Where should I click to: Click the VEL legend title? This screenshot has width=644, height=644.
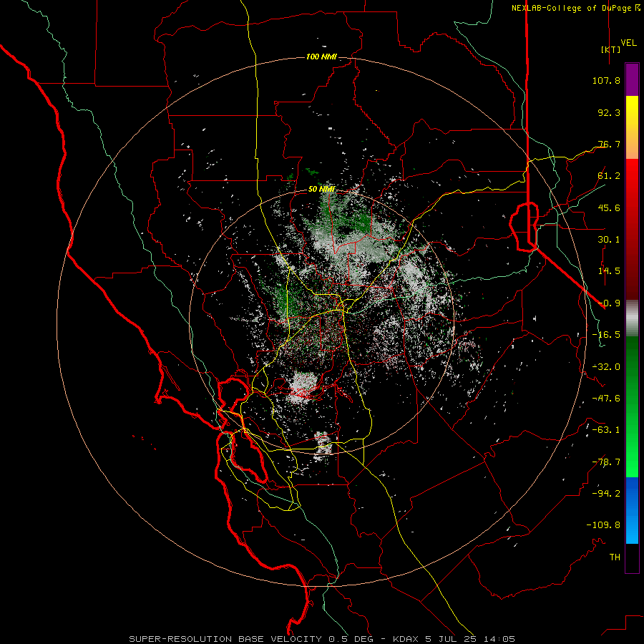[x=628, y=43]
